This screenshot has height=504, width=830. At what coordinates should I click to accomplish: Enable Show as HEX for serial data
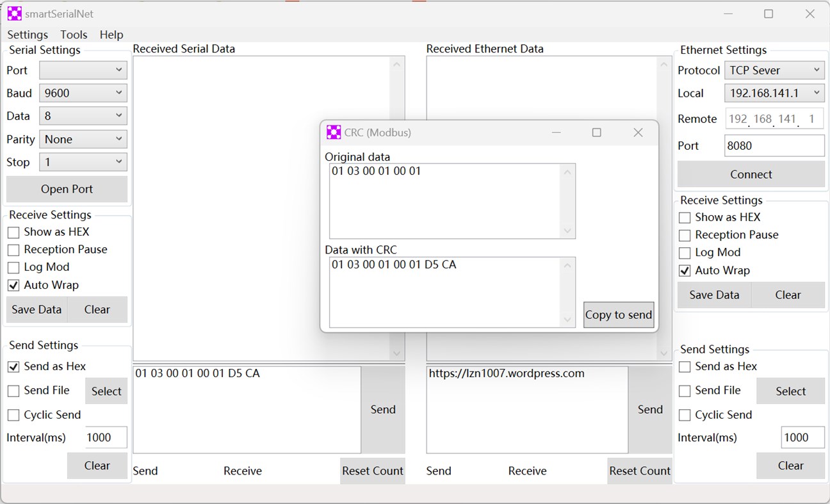tap(13, 232)
